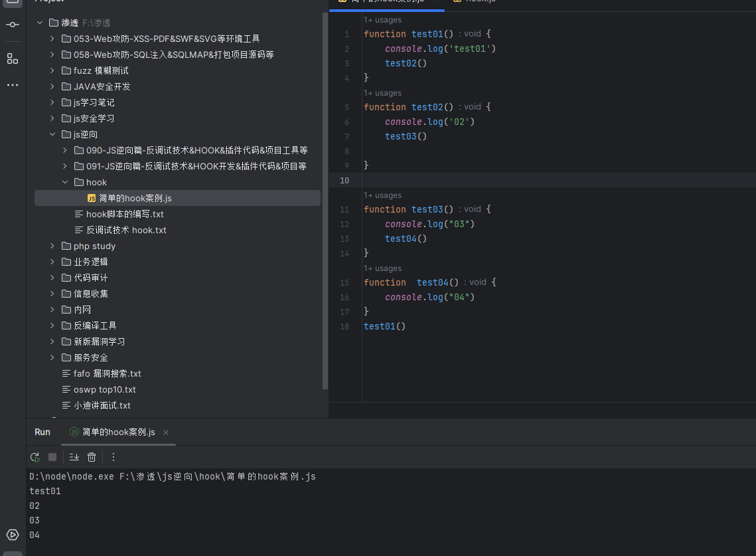The width and height of the screenshot is (756, 556).
Task: Expand the 内网 folder
Action: click(52, 310)
